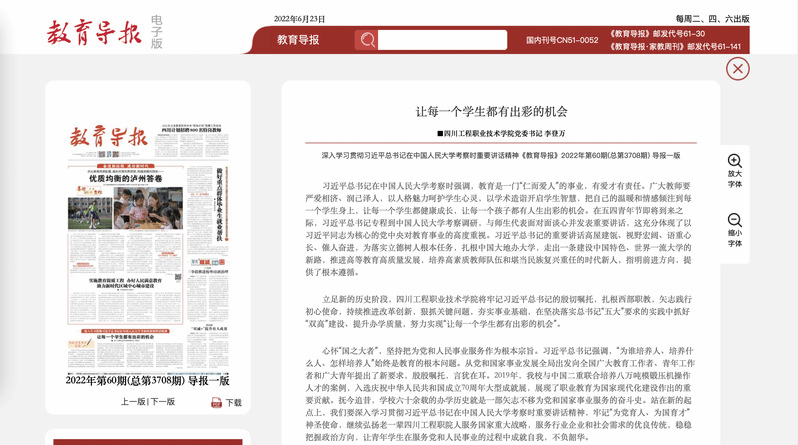Click issue caption 2022年第60期 导报一版
Image resolution: width=798 pixels, height=445 pixels.
pos(148,381)
